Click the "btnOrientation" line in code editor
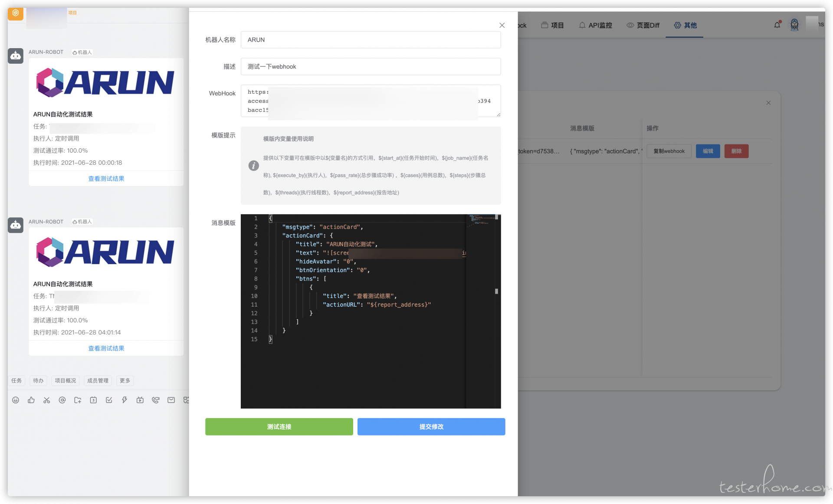Viewport: 833px width, 504px height. (x=333, y=270)
